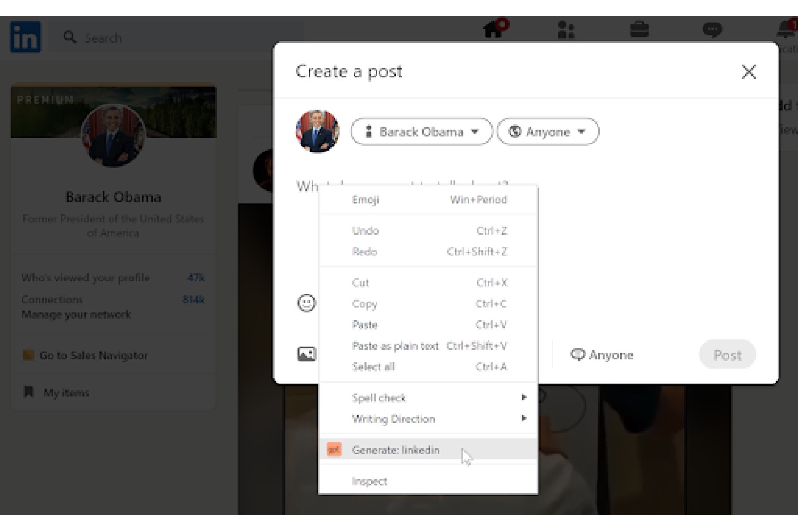The image size is (798, 532).
Task: Click the sidebar profile photo
Action: (x=113, y=135)
